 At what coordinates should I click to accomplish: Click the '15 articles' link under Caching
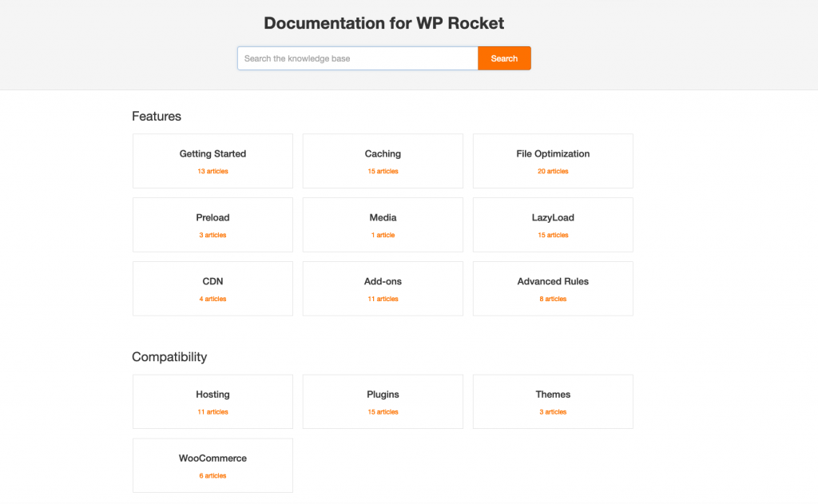pos(383,171)
